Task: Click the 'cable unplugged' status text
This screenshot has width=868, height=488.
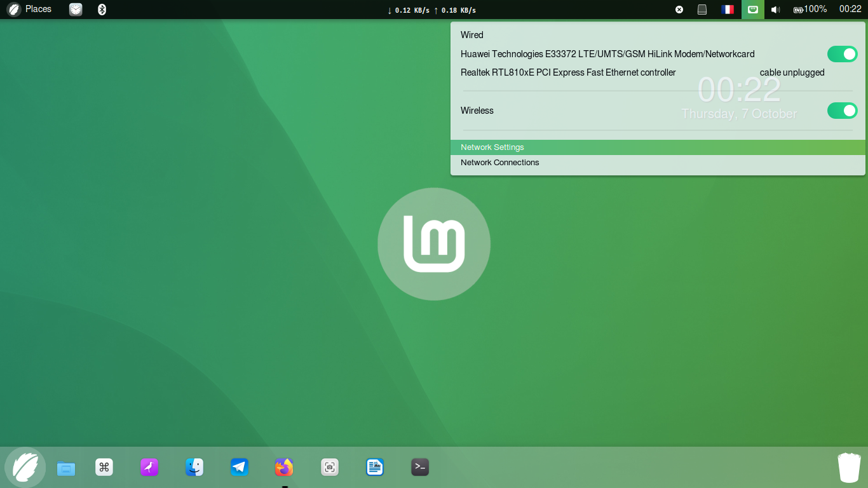Action: [792, 72]
